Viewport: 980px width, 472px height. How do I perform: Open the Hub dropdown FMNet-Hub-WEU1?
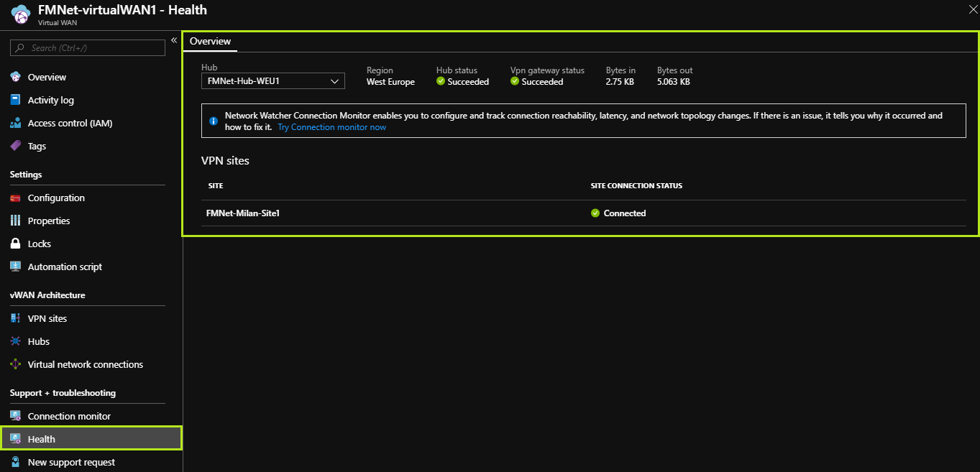click(x=273, y=81)
